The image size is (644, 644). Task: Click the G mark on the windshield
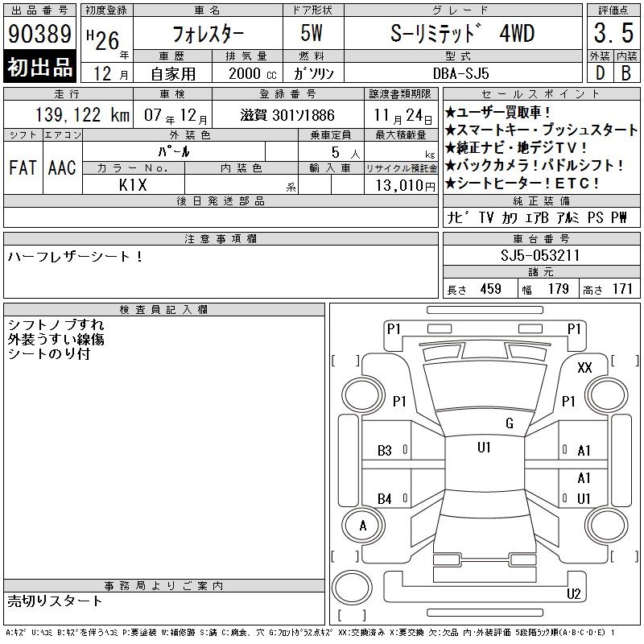click(x=510, y=423)
